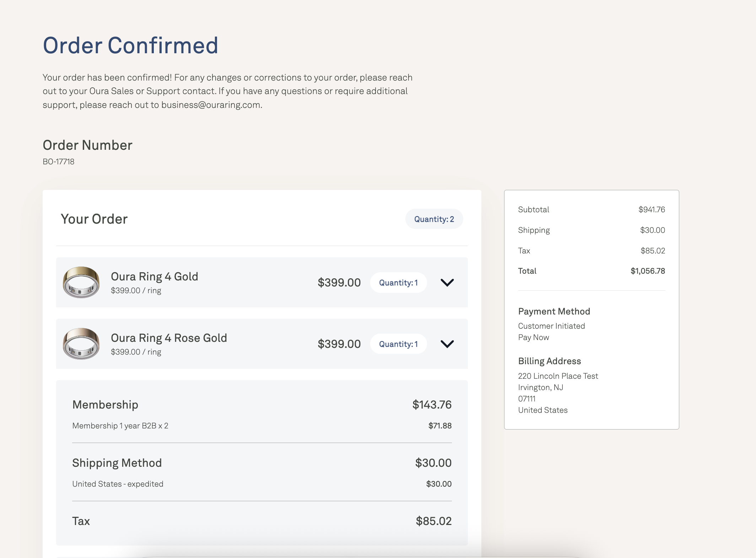Click the Total amount $1,056.78

648,271
